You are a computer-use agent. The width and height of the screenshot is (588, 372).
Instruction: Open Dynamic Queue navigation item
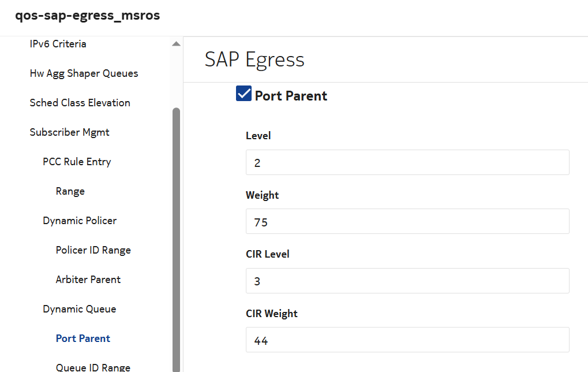coord(79,309)
